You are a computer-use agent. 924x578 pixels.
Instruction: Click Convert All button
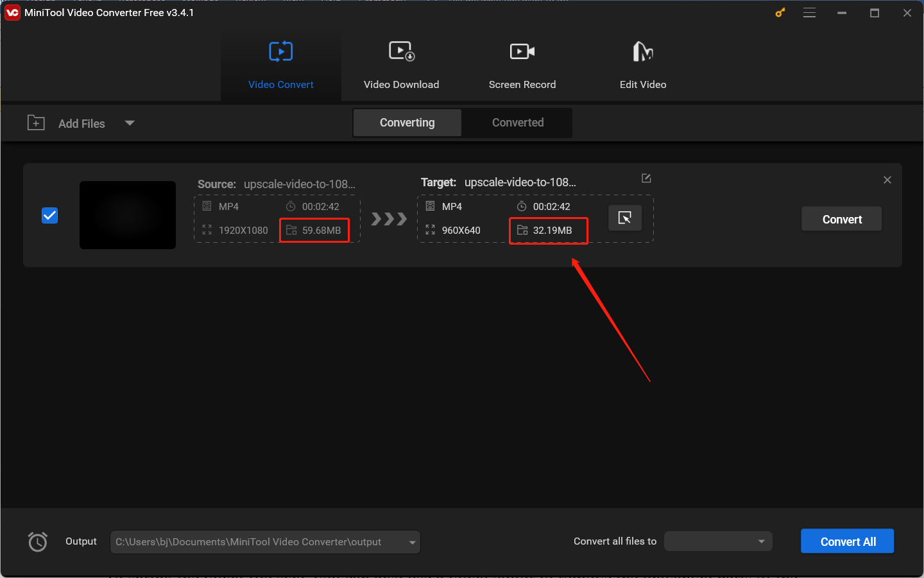[848, 541]
